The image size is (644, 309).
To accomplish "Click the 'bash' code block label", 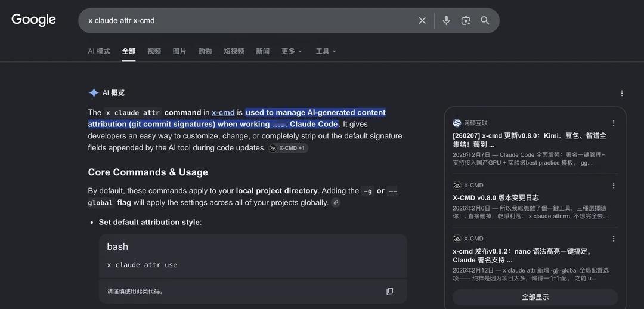I will click(117, 246).
